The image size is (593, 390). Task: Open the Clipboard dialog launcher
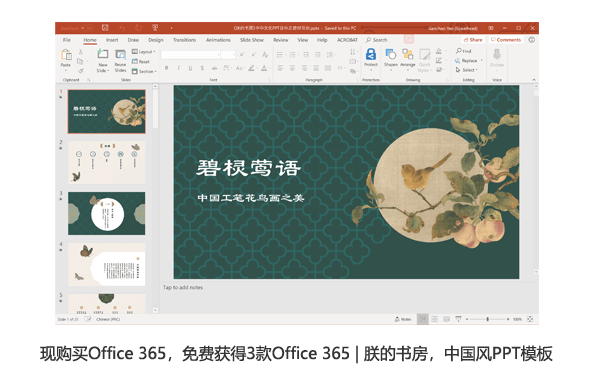[88, 80]
